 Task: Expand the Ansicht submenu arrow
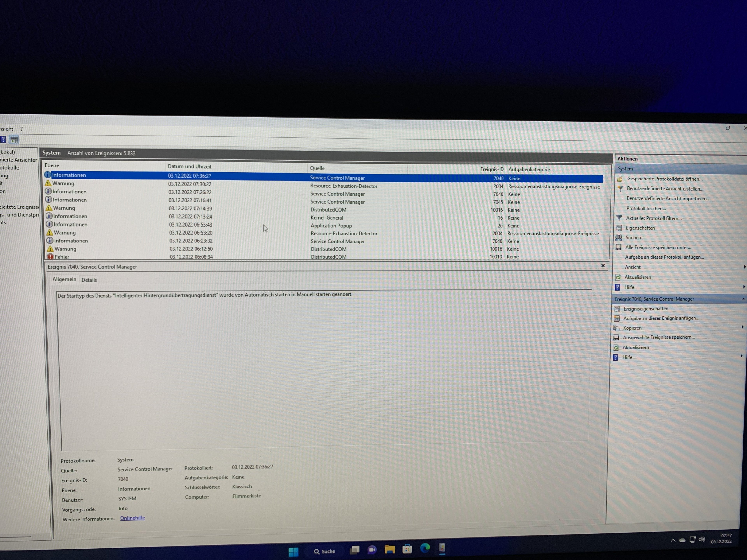pyautogui.click(x=745, y=267)
